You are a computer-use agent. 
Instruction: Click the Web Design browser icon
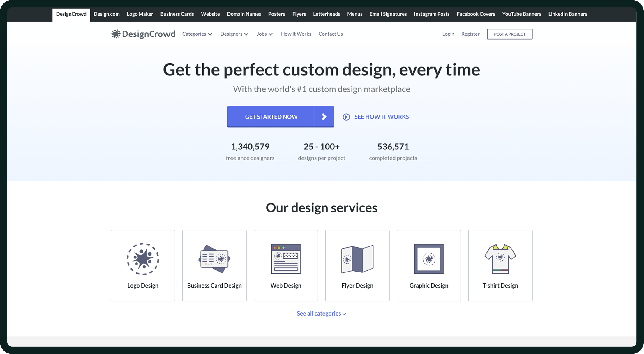coord(286,259)
